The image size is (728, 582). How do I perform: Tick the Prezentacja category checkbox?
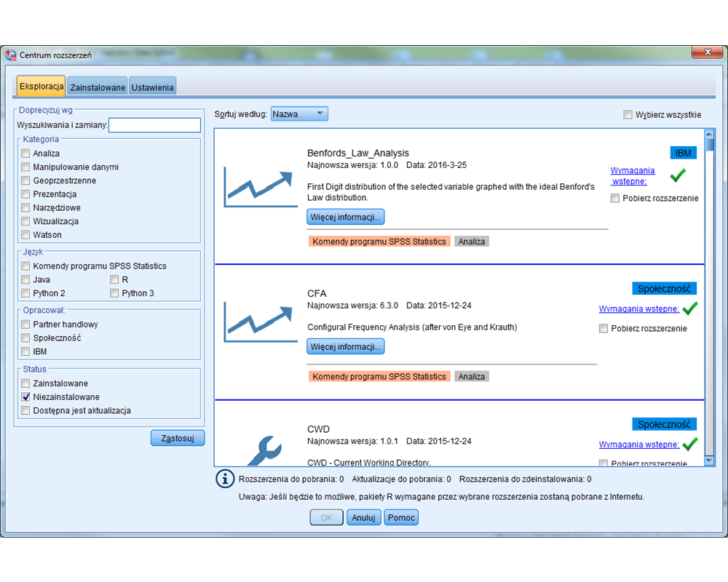pos(25,194)
